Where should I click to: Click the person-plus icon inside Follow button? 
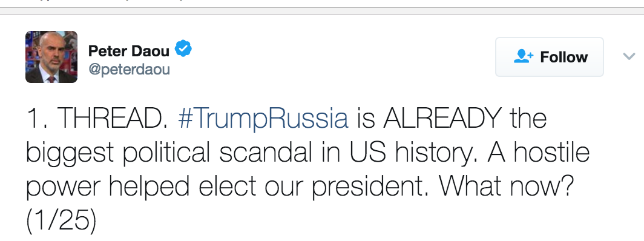523,57
